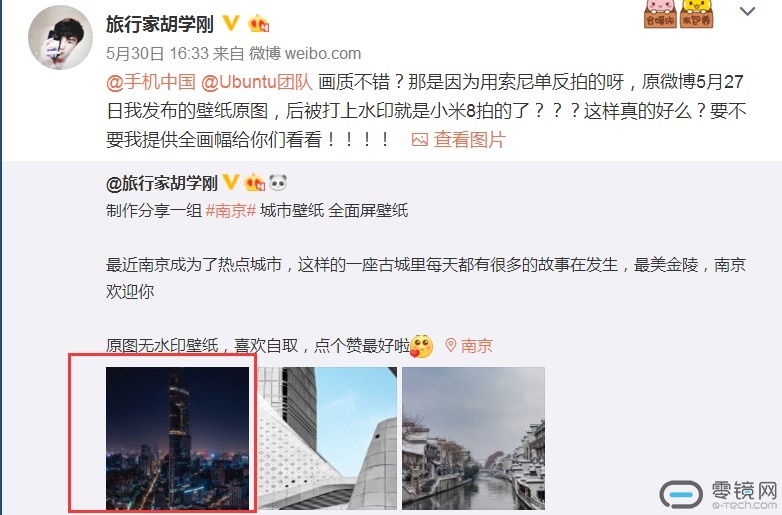The image size is (782, 515).
Task: Open the night skyscraper wallpaper thumbnail
Action: coord(177,438)
